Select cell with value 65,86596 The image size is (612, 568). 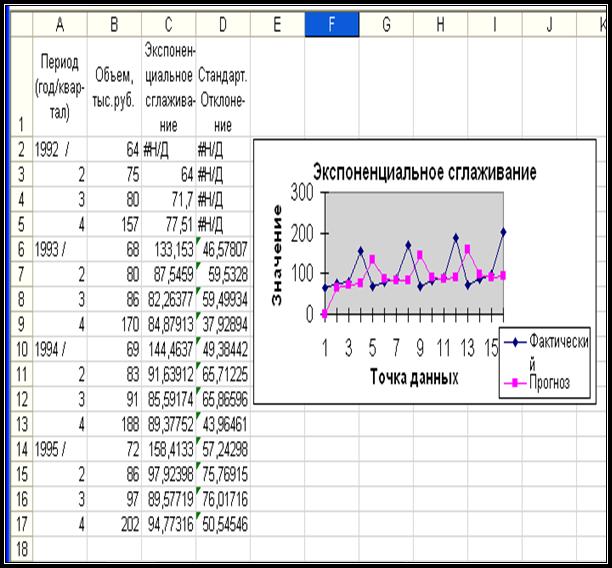tap(223, 399)
